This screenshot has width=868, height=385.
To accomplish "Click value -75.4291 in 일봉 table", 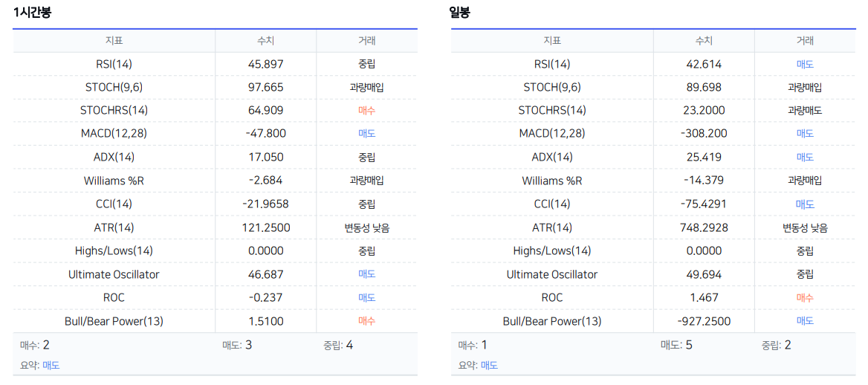I will pos(704,204).
